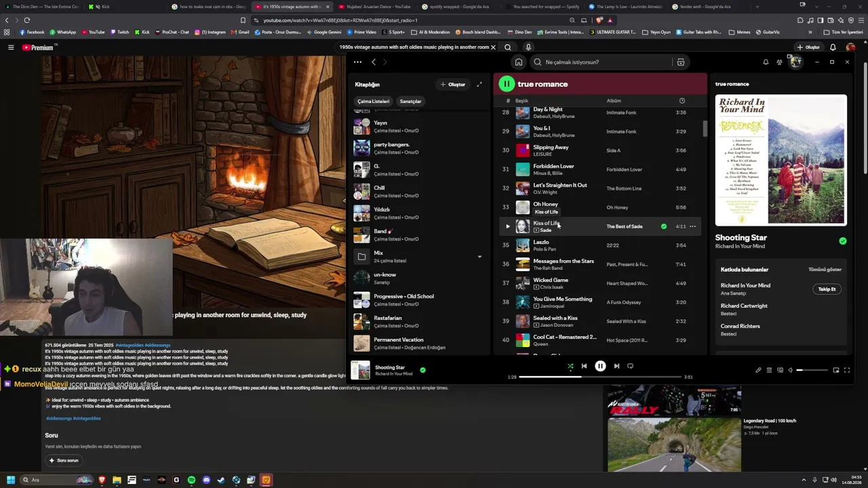Open Spotify three-dot app menu
The height and width of the screenshot is (488, 868).
point(357,62)
